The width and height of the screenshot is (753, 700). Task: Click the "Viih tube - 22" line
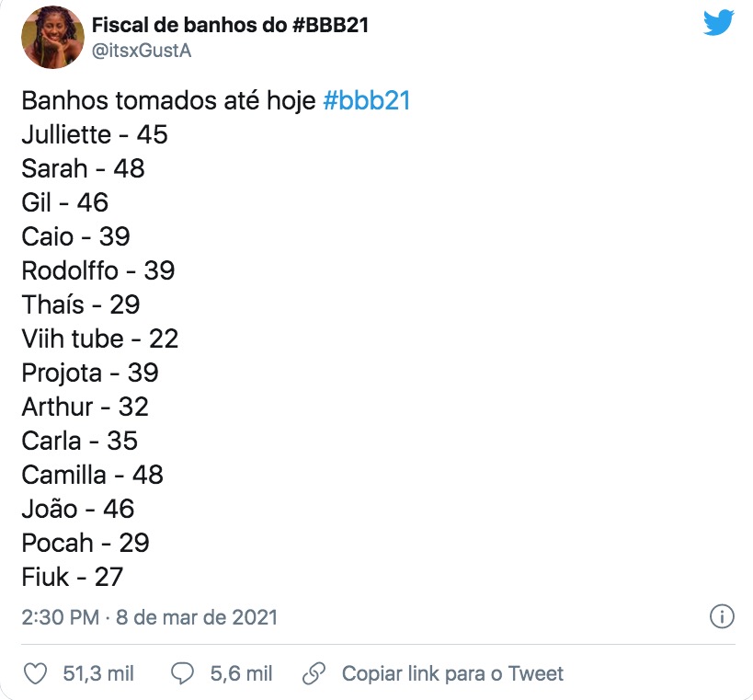coord(100,339)
